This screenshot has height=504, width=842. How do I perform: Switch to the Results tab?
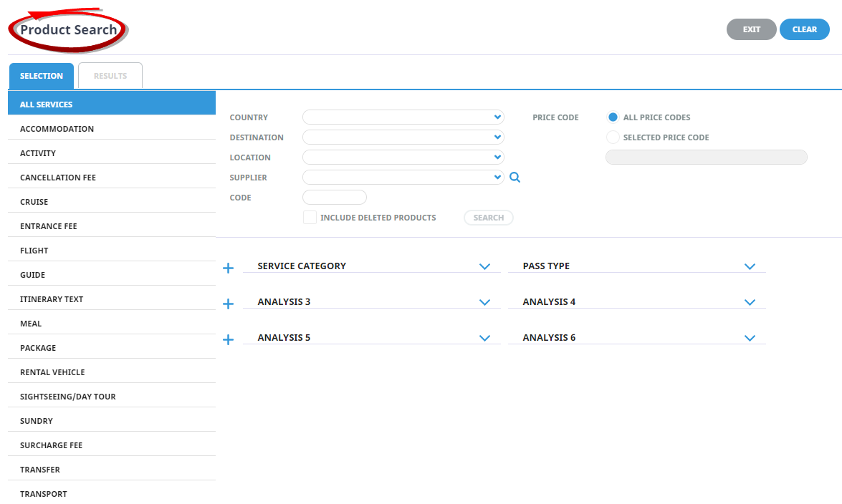pos(110,76)
